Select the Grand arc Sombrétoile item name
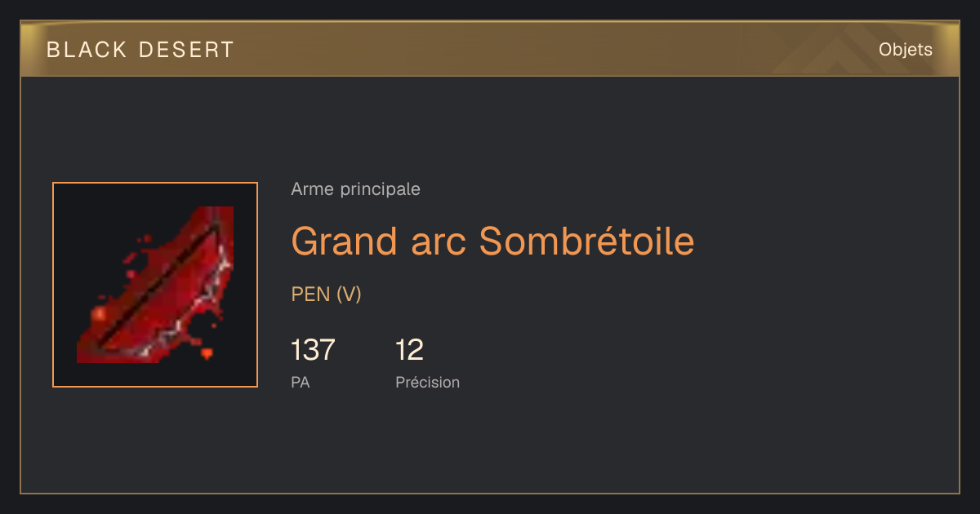The height and width of the screenshot is (514, 980). coord(492,241)
